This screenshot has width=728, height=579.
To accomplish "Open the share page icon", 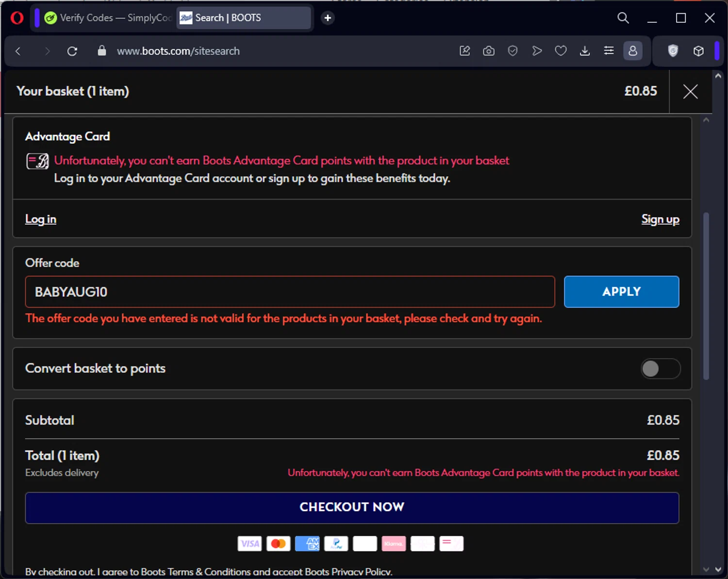I will point(464,50).
